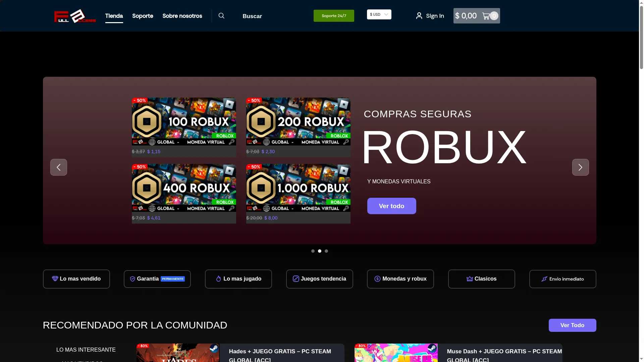Click diamond icon on Lo mas vendido

click(55, 279)
